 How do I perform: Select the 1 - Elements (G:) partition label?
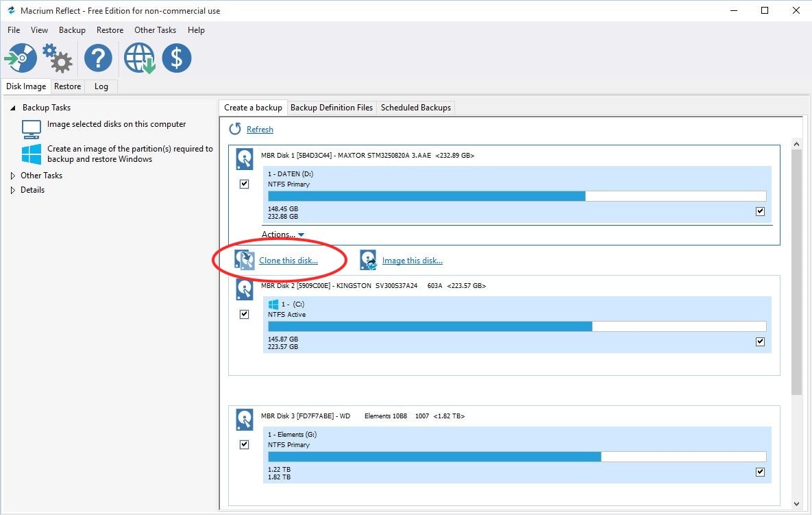292,435
